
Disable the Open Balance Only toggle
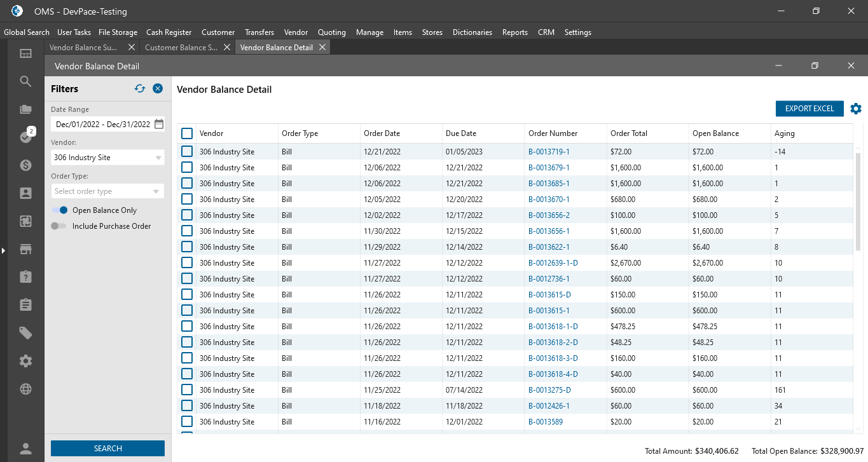click(60, 210)
